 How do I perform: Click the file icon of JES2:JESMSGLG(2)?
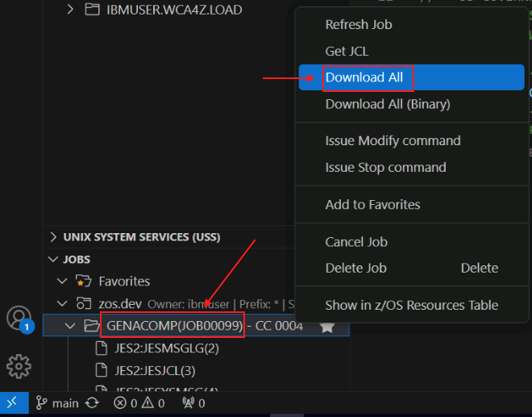tap(101, 348)
